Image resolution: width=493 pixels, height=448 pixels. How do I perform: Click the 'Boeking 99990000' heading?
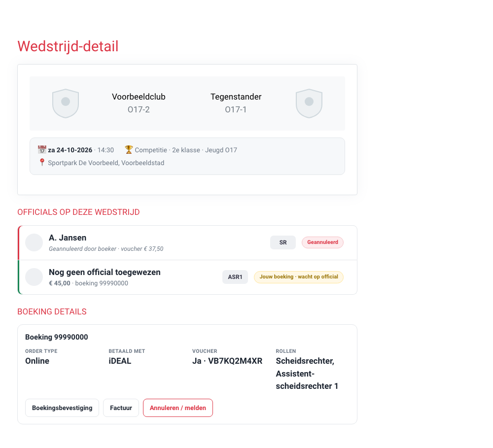pyautogui.click(x=57, y=337)
